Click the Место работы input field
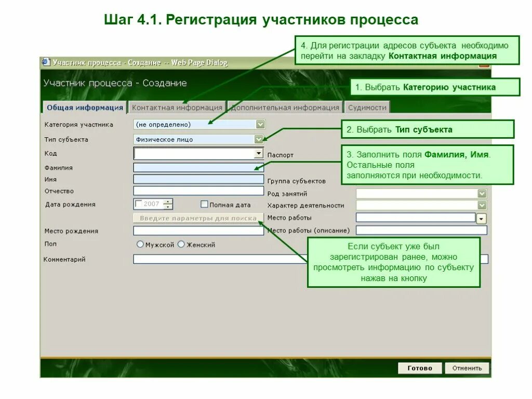Screen dimensions: 532x399 click(x=416, y=218)
